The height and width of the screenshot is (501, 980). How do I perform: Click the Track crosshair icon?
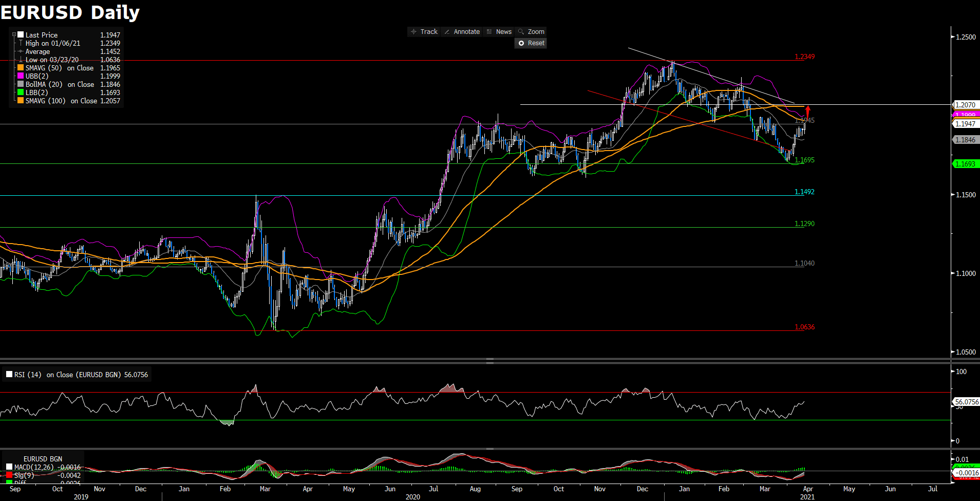(413, 32)
